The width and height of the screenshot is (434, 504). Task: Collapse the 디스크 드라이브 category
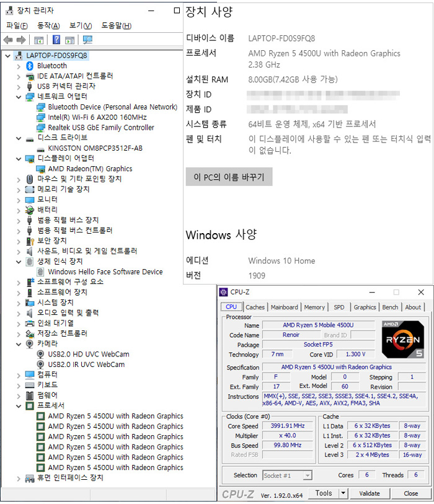click(x=19, y=138)
